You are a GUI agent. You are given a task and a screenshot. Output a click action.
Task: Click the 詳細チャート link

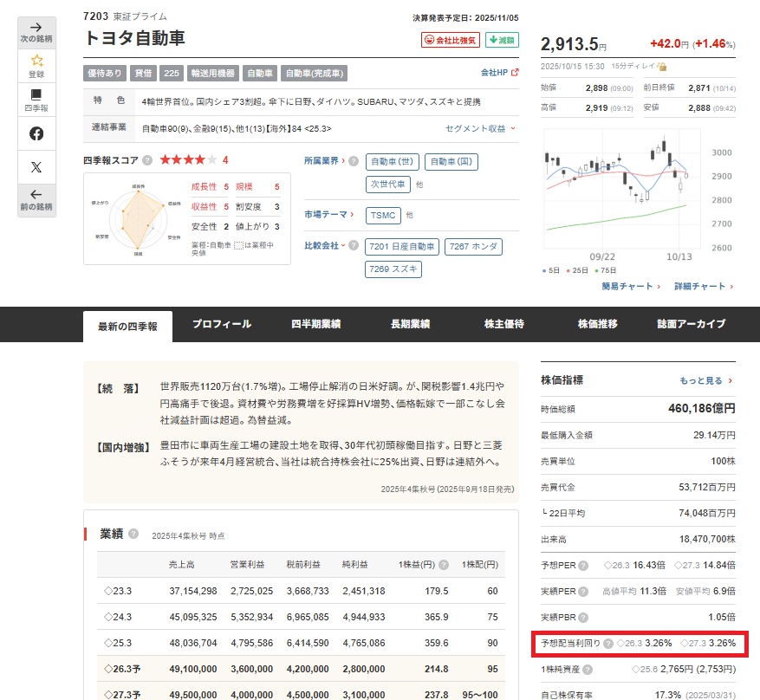pyautogui.click(x=703, y=287)
